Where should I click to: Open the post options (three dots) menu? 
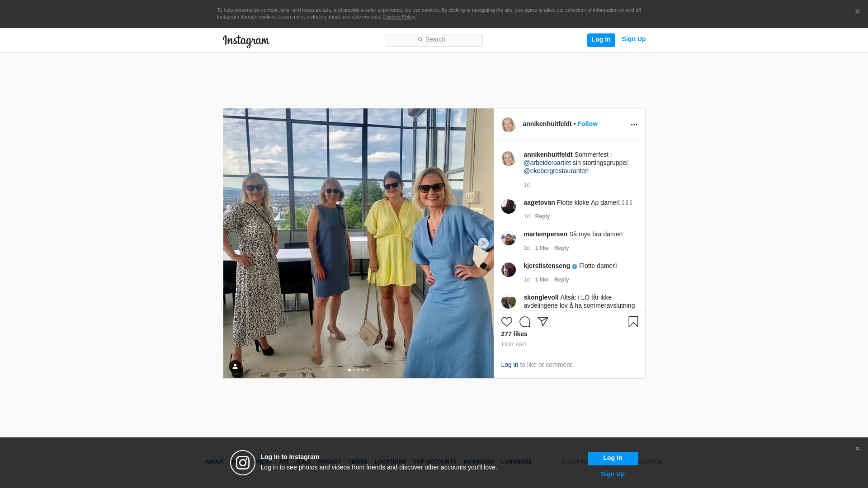pos(634,125)
